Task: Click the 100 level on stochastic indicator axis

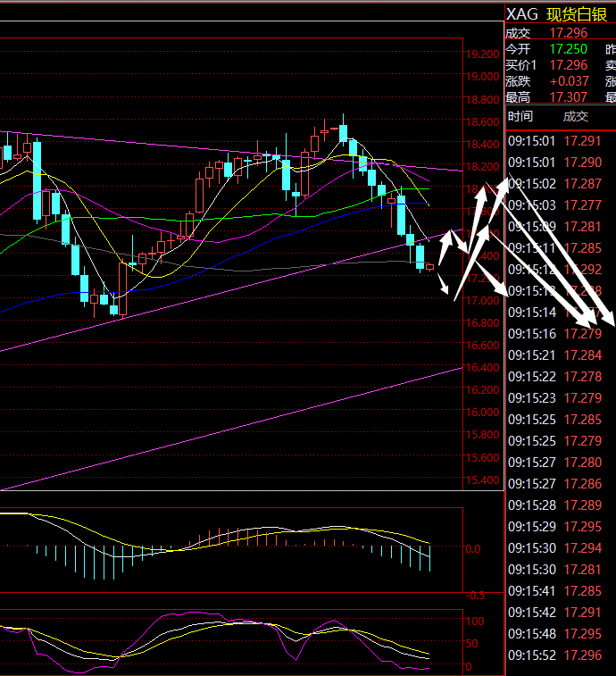Action: (474, 621)
